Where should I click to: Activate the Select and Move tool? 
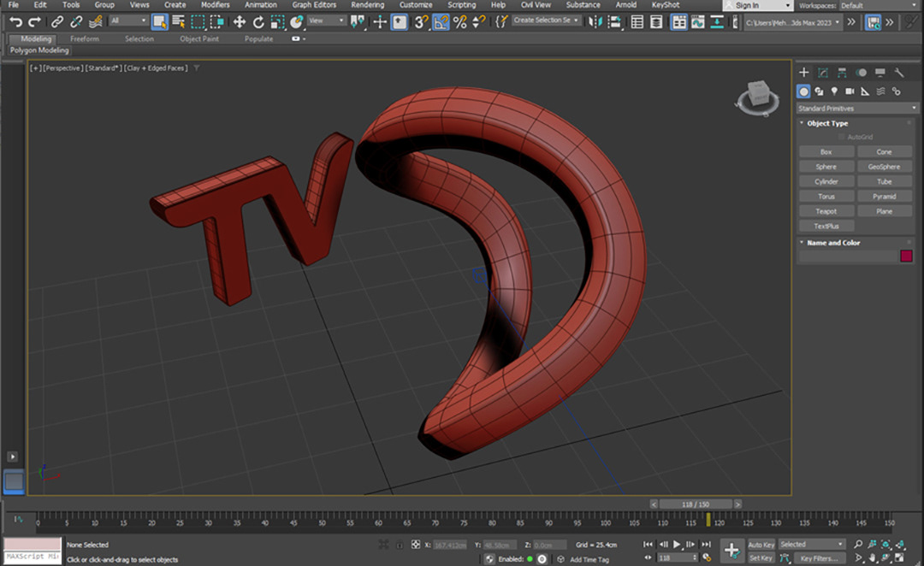(240, 22)
